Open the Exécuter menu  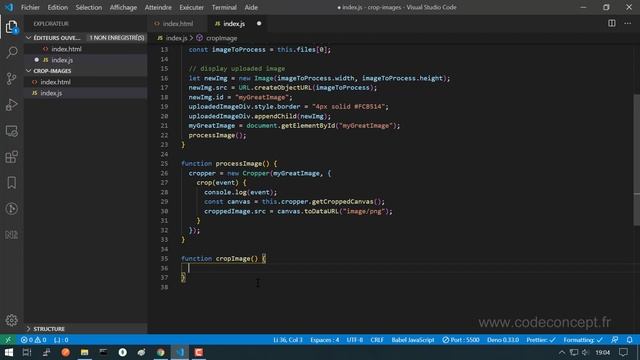coord(191,7)
